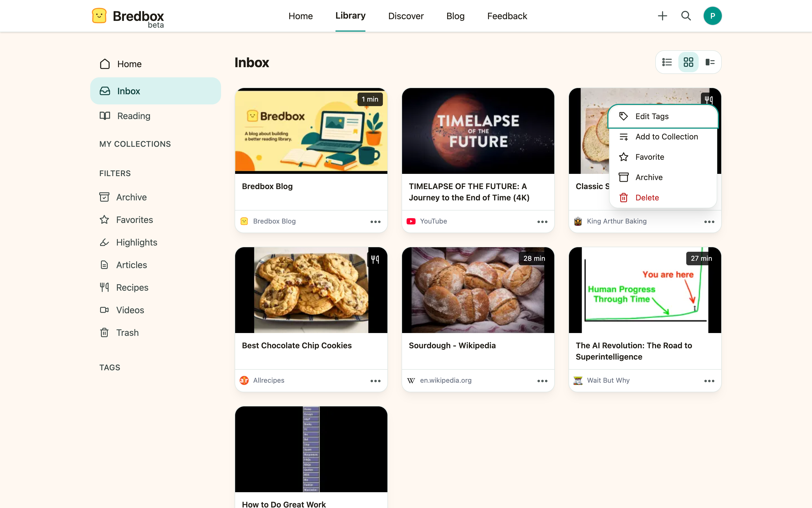Click the plus add icon in header

(662, 16)
